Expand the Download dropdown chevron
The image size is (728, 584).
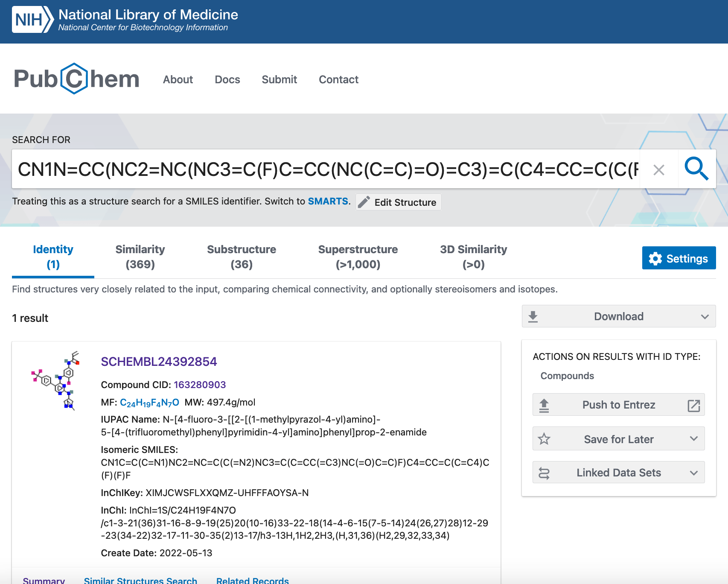click(x=705, y=317)
